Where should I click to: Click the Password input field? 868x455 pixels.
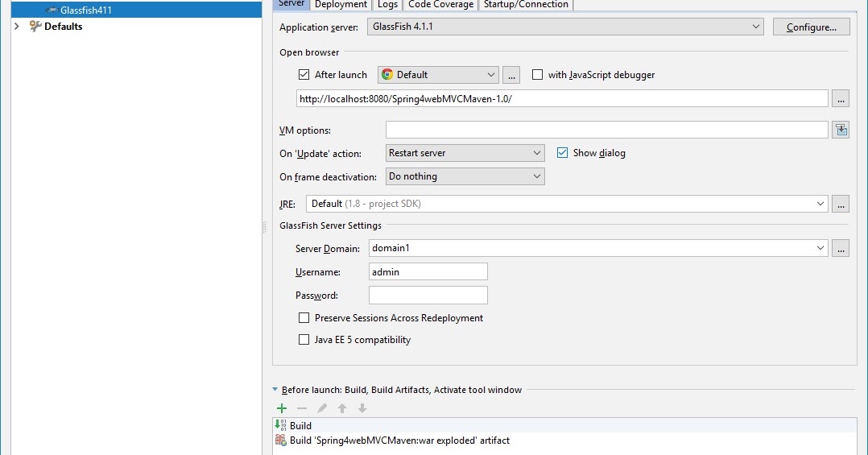click(x=428, y=295)
